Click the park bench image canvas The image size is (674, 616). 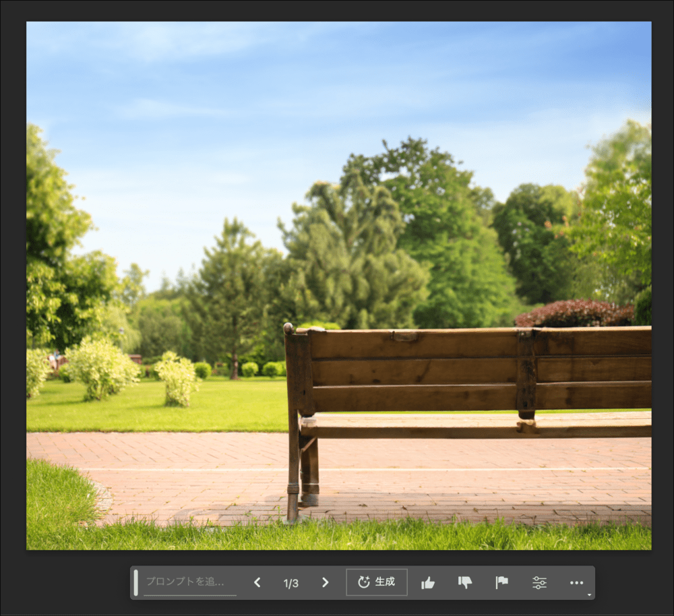(x=339, y=286)
